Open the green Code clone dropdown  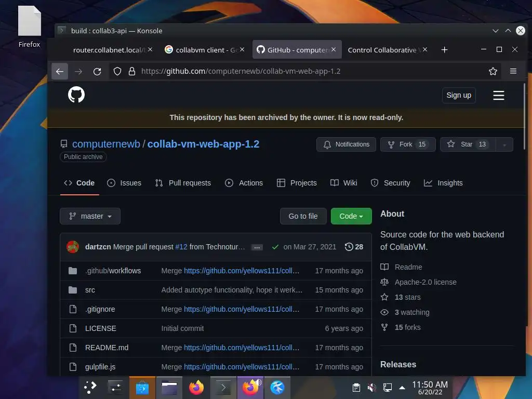[351, 216]
